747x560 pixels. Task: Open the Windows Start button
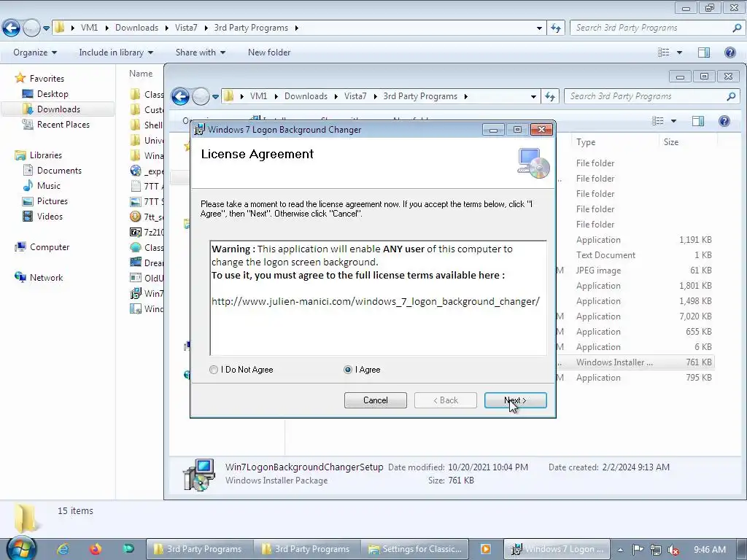[x=21, y=548]
